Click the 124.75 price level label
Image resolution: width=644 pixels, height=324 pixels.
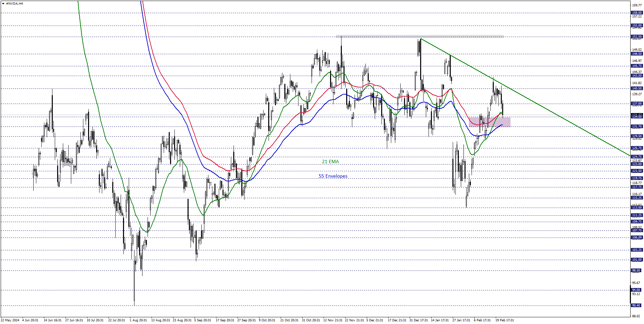click(637, 157)
